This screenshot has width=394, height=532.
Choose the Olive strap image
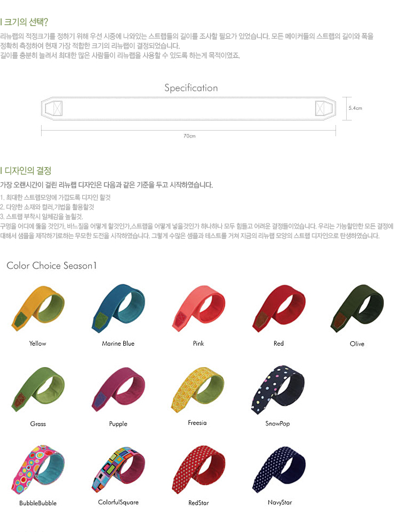(x=357, y=309)
